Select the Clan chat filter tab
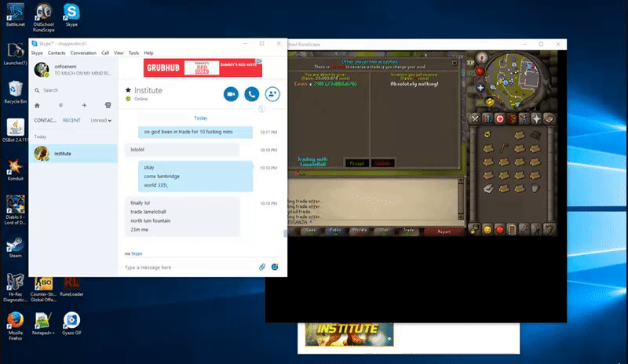This screenshot has height=364, width=628. (384, 231)
